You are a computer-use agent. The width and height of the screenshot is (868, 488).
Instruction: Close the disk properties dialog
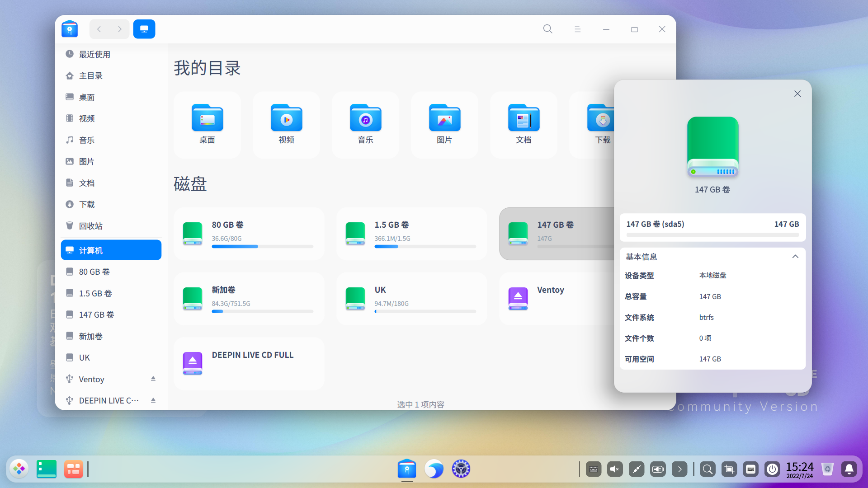(797, 94)
